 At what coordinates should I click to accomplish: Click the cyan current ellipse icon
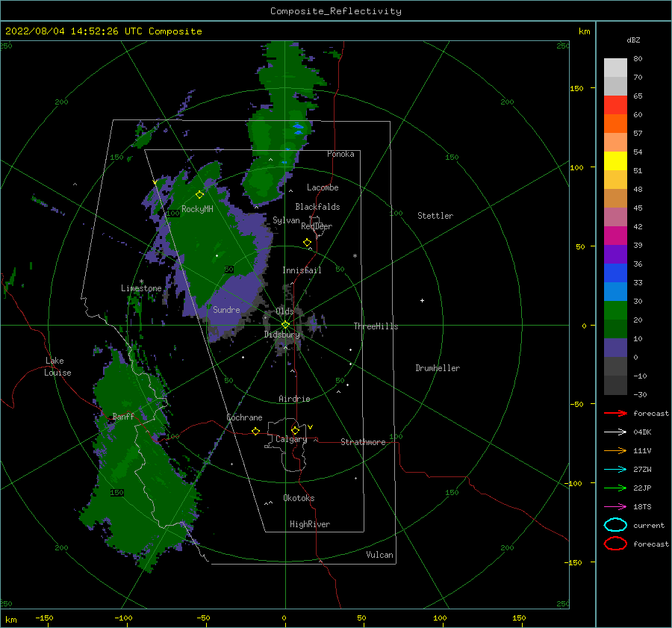[615, 525]
